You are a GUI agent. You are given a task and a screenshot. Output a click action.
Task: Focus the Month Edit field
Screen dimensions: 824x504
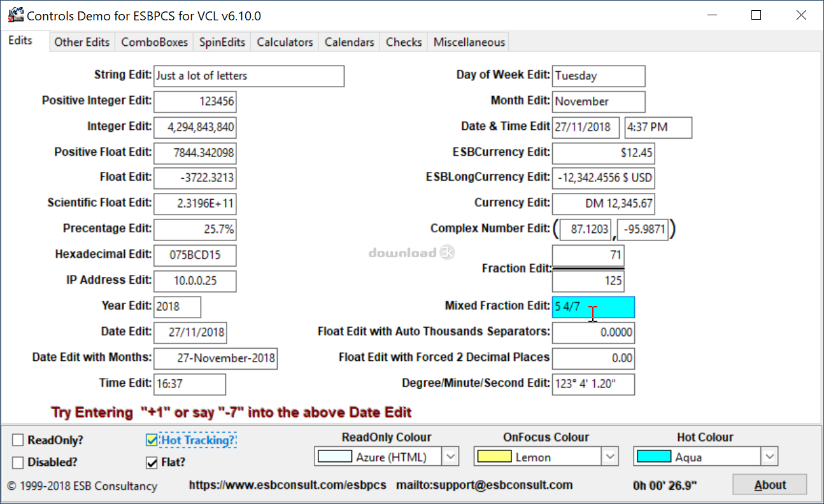599,101
